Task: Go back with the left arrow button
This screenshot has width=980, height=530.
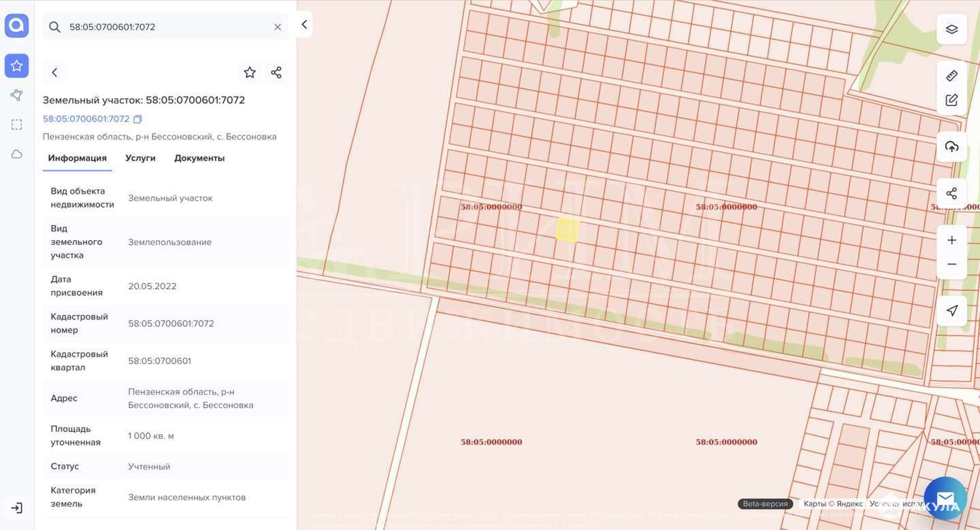Action: coord(54,72)
